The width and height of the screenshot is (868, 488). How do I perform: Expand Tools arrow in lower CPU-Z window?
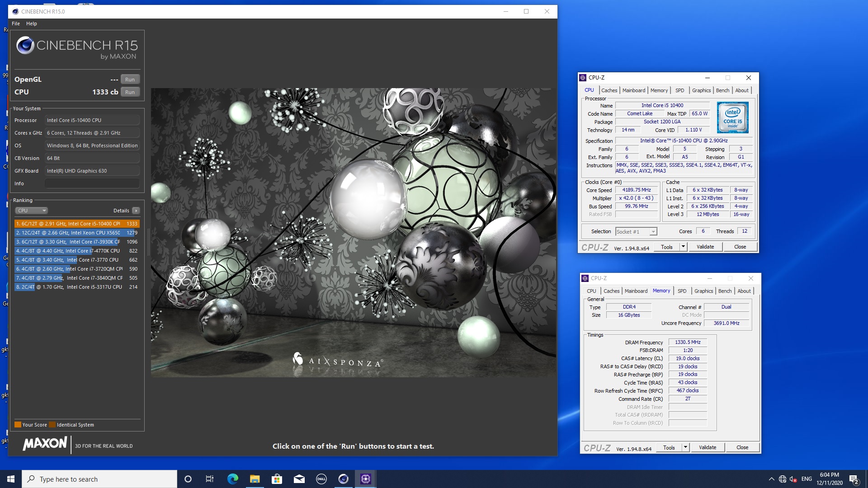tap(685, 448)
